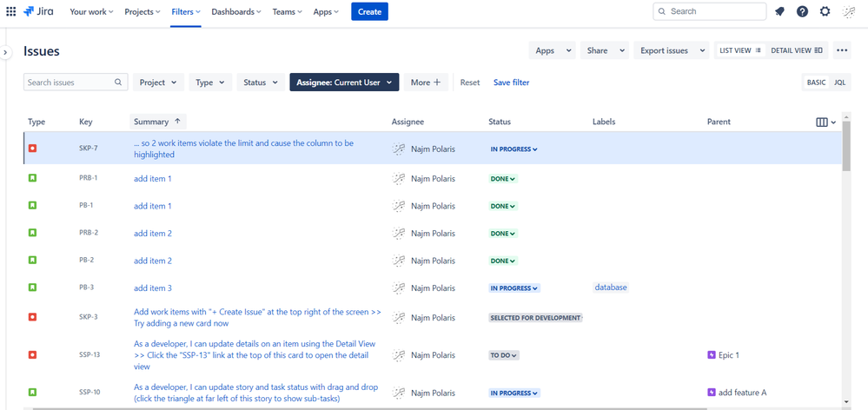This screenshot has width=868, height=410.
Task: Open the notifications bell icon
Action: pyautogui.click(x=779, y=11)
